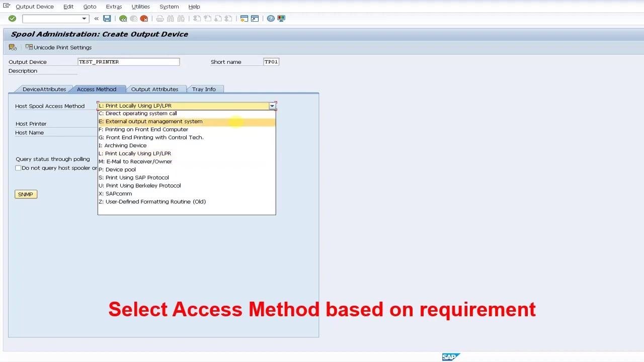Screen dimensions: 644x362
Task: Click the icon left of Unicode Print Settings
Action: click(13, 47)
